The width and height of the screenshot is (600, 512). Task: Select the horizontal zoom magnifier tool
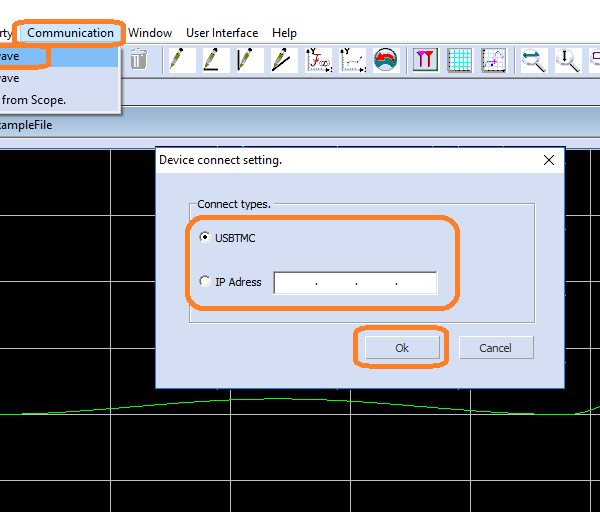tap(534, 60)
